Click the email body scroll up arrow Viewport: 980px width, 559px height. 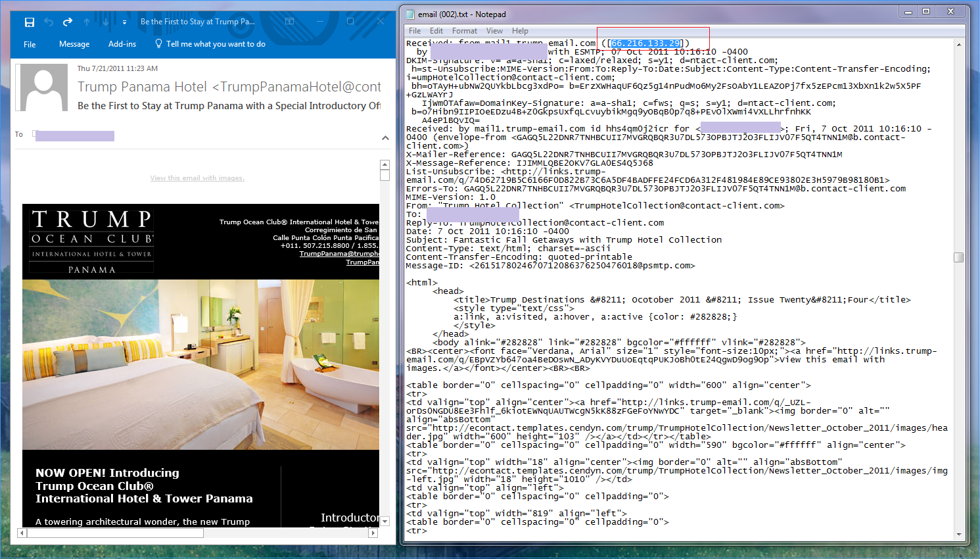[x=385, y=164]
